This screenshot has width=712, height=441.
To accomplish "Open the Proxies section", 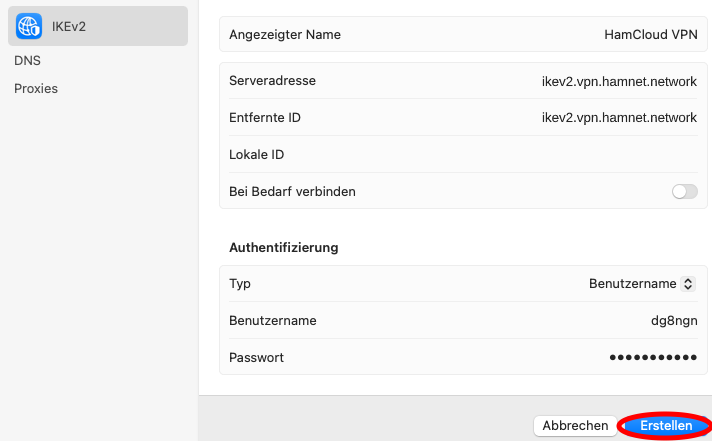I will point(36,89).
